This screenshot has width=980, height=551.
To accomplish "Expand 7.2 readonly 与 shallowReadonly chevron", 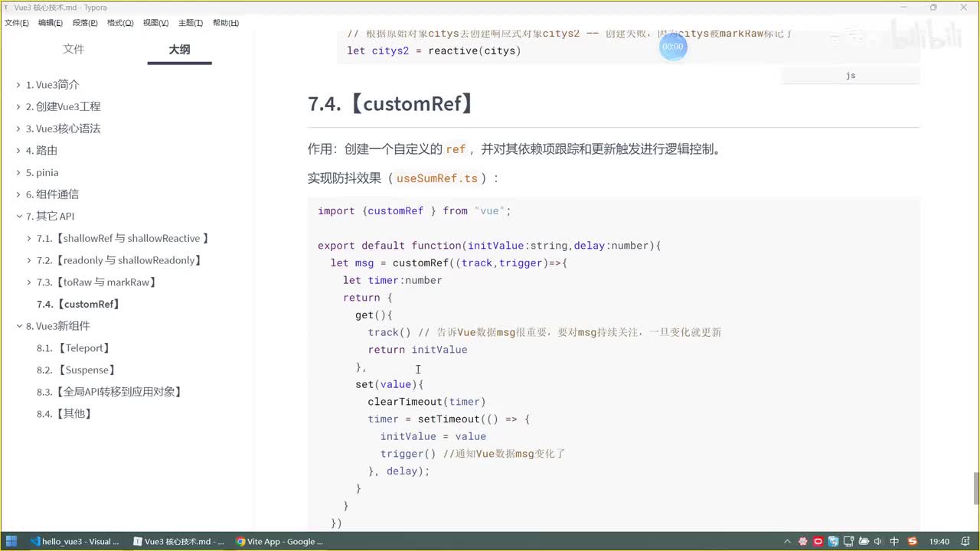I will pyautogui.click(x=29, y=260).
